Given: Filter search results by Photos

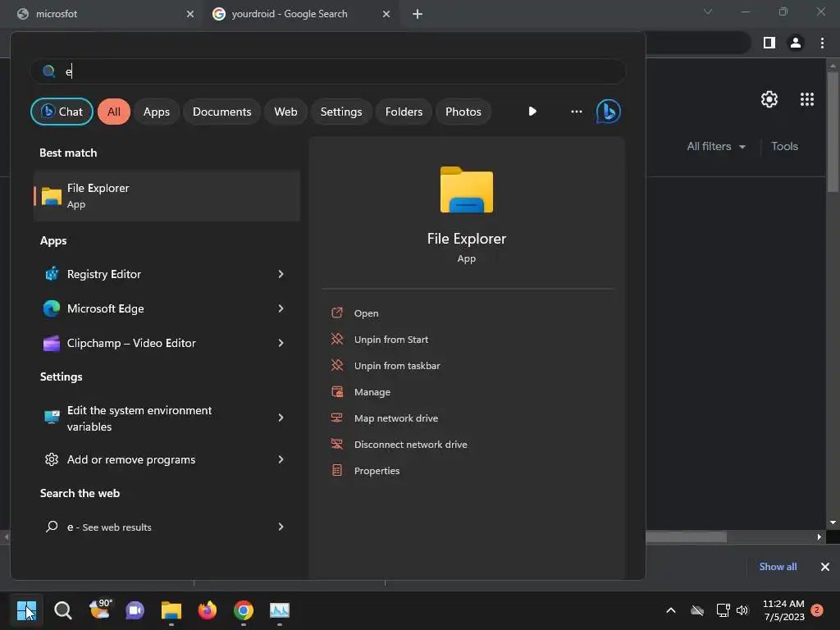Looking at the screenshot, I should point(463,112).
